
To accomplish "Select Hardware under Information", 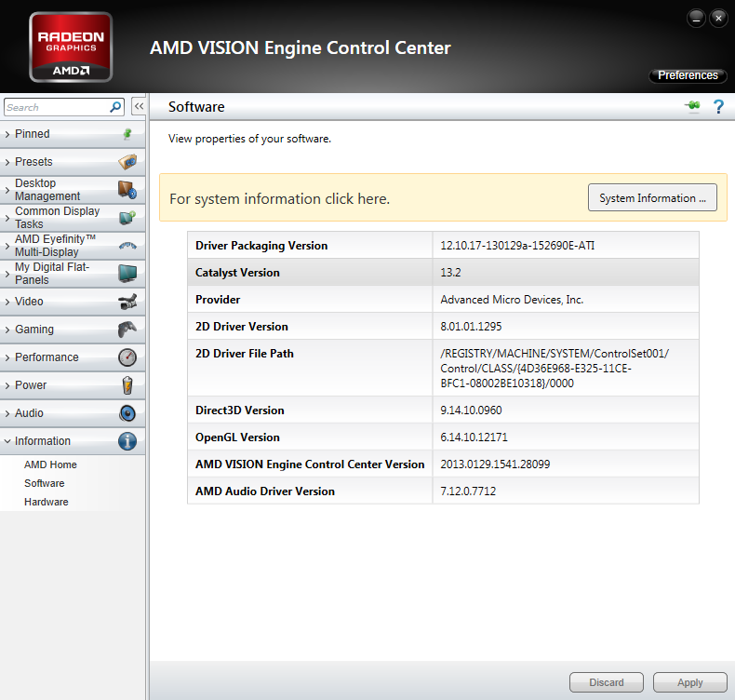I will (47, 502).
